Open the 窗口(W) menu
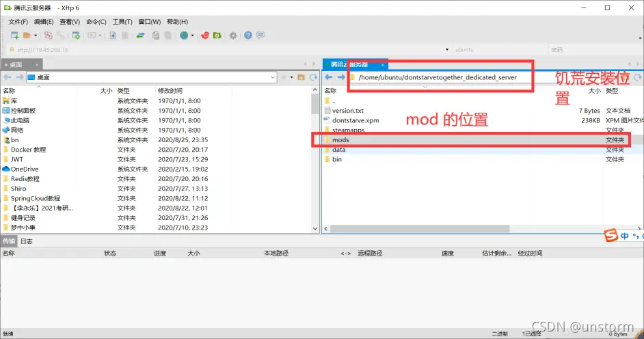The height and width of the screenshot is (339, 644). [150, 22]
